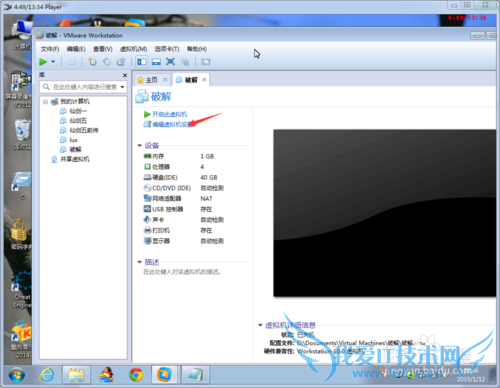Select the 共享虚拟机 tree item
The width and height of the screenshot is (500, 388).
75,159
